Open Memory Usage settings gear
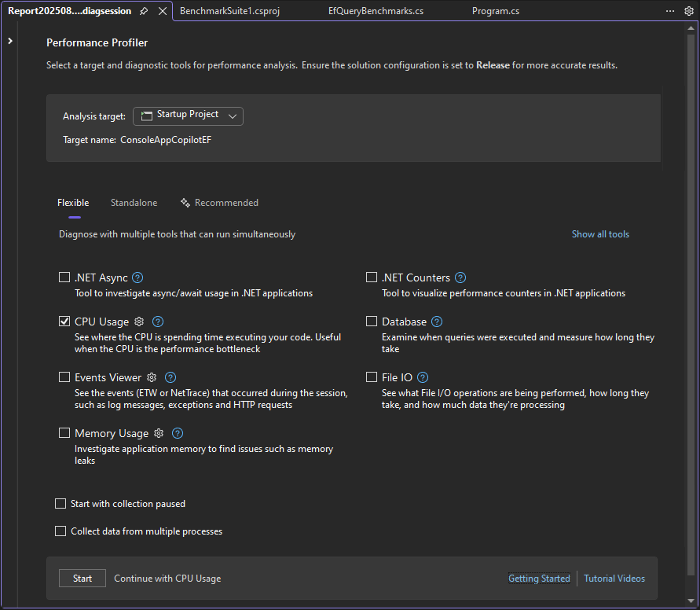Screen dimensions: 700x610 pyautogui.click(x=158, y=433)
